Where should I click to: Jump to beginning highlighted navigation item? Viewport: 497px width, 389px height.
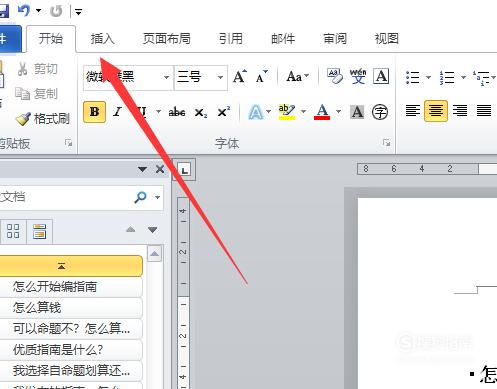71,266
